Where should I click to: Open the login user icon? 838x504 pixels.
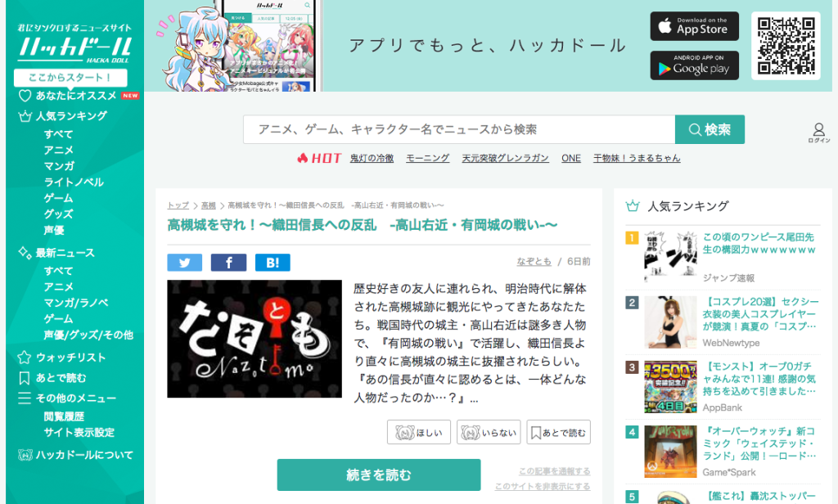[x=818, y=133]
